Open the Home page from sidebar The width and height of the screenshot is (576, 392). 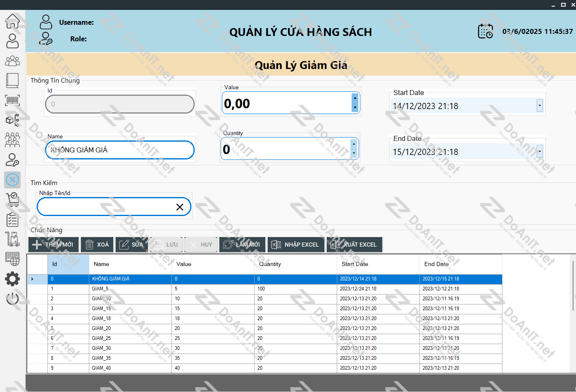(12, 21)
